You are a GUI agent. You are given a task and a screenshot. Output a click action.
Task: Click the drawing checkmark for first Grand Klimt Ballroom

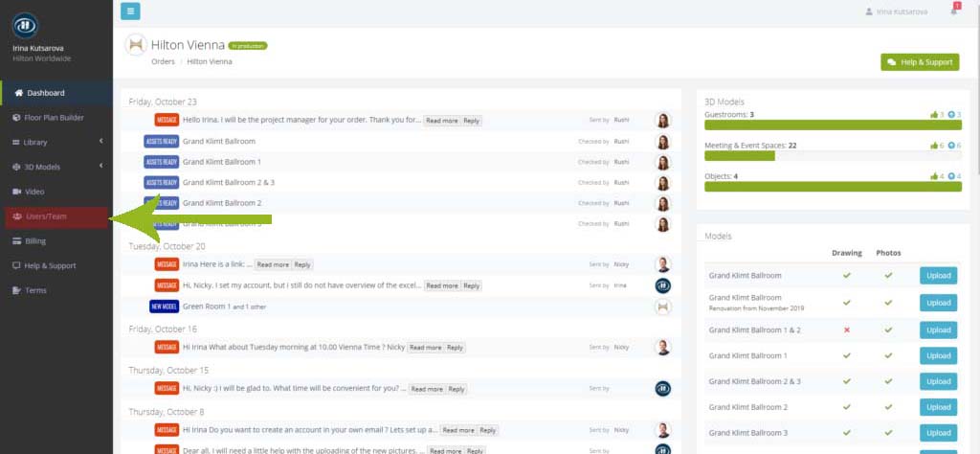(847, 275)
